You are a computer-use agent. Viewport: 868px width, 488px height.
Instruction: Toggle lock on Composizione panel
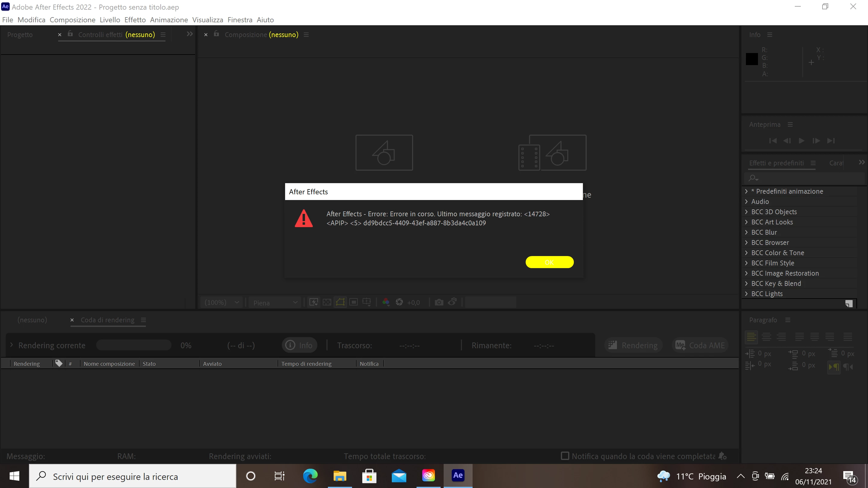(x=216, y=34)
